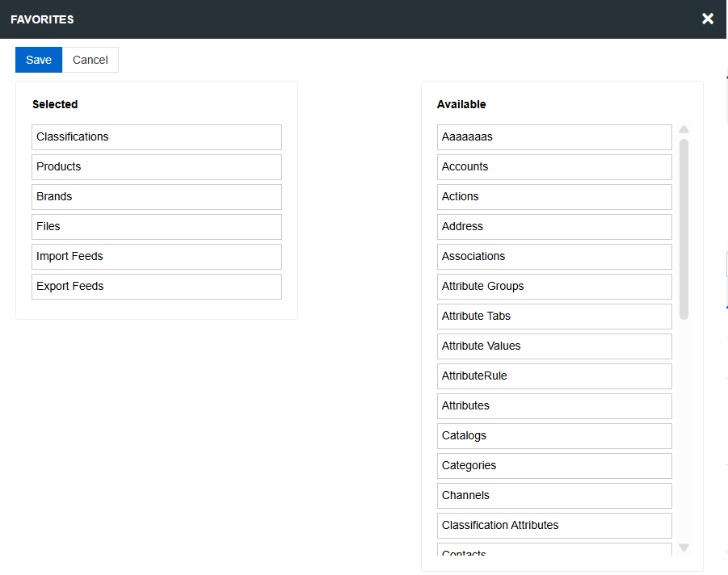Select Address in the Available list
Screen dimensions: 728x575
tap(554, 226)
